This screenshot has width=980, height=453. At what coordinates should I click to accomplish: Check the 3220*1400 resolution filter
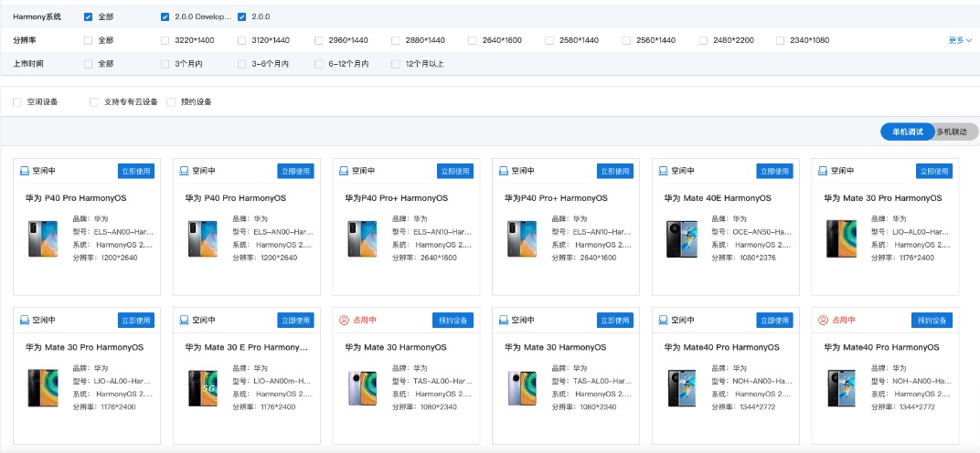tap(165, 40)
